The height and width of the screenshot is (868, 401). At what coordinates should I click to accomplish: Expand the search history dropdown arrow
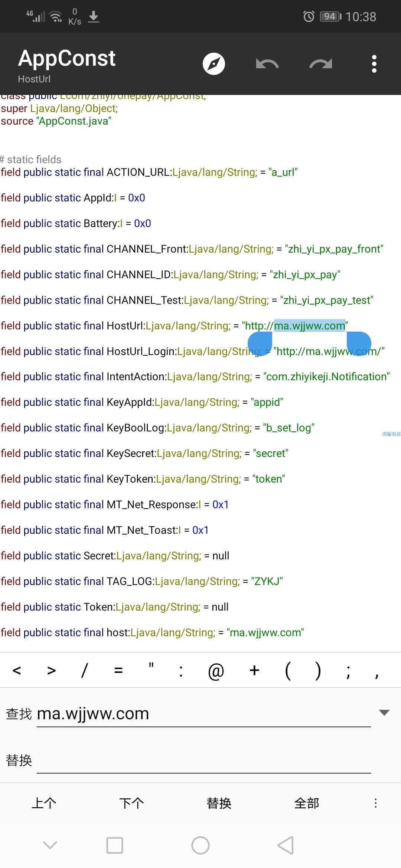(x=384, y=713)
